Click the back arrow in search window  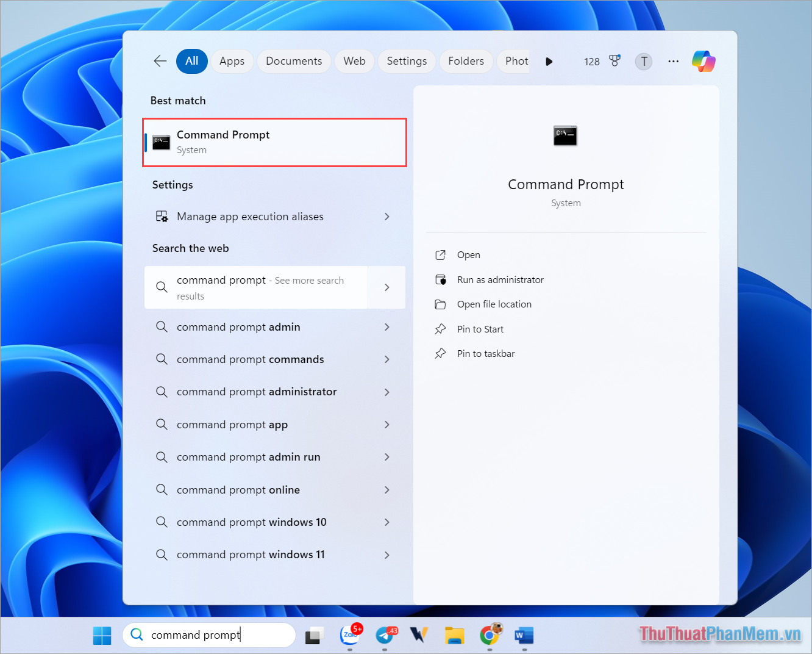click(x=160, y=61)
